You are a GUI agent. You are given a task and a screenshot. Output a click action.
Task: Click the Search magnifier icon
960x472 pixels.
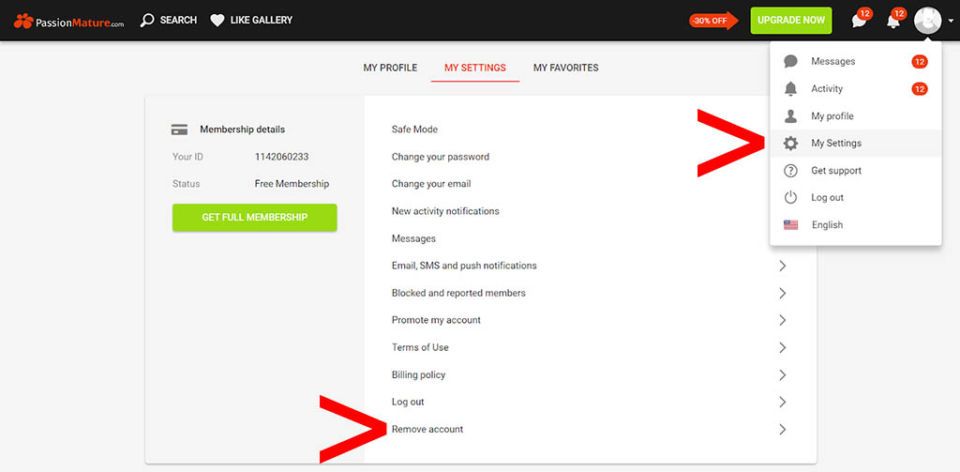click(x=147, y=20)
